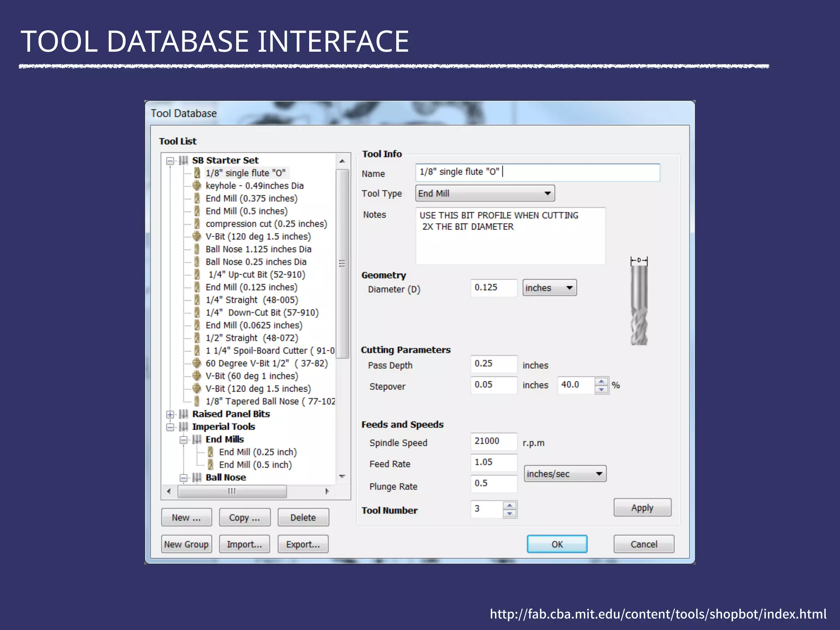The height and width of the screenshot is (630, 840).
Task: Decrease the Tool Number value
Action: click(509, 514)
